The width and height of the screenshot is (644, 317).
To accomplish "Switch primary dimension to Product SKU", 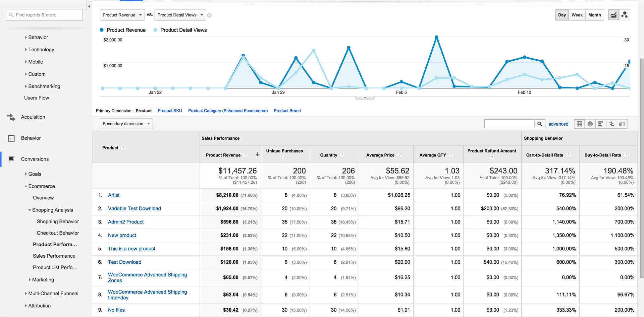I will click(x=170, y=111).
